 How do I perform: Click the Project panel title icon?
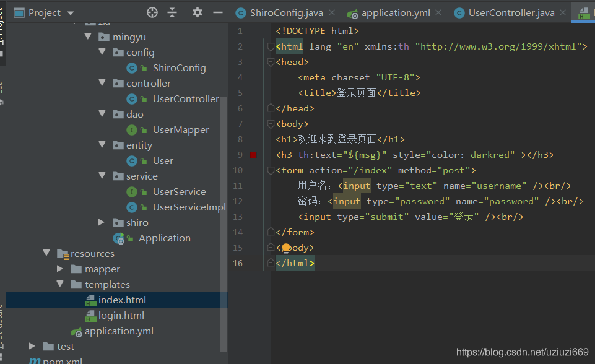[x=19, y=13]
